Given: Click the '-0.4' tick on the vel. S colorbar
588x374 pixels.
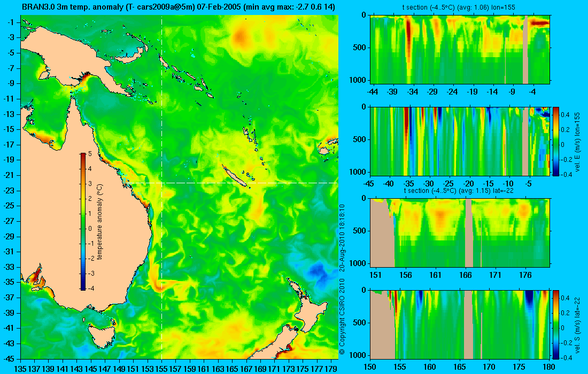Looking at the screenshot, I should 567,358.
